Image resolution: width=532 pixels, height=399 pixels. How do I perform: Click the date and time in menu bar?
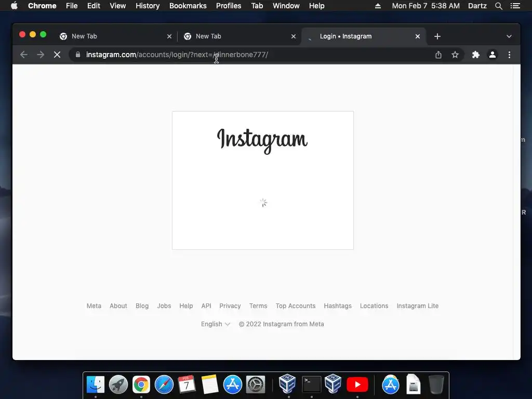426,6
